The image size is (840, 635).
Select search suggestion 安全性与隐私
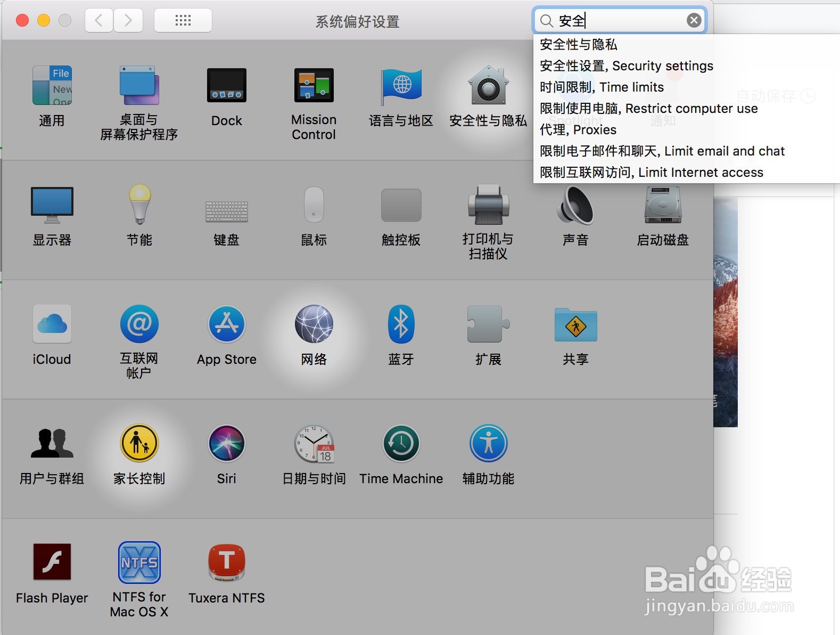(687, 44)
